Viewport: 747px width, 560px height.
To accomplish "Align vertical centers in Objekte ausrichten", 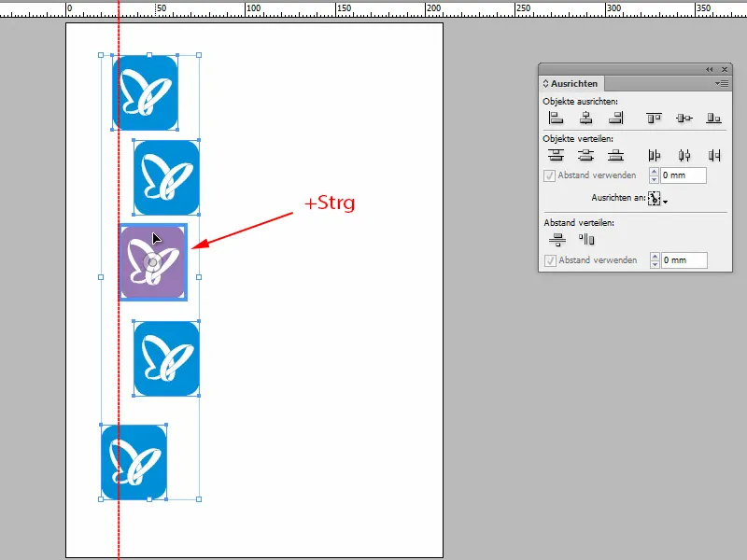I will click(684, 118).
